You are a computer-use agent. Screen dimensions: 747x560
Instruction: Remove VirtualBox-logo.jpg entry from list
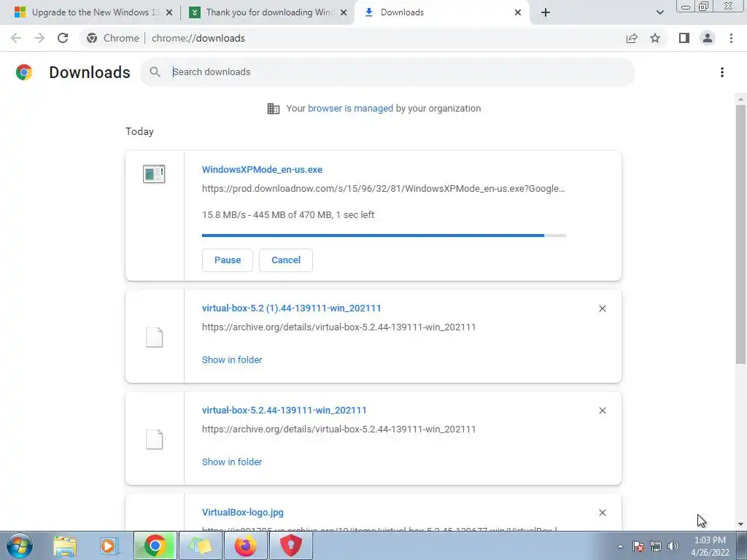[x=602, y=513]
